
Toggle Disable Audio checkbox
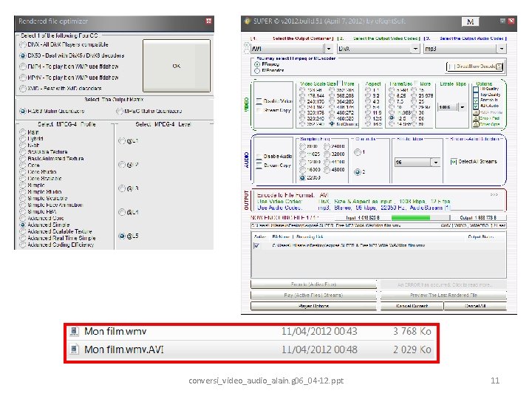[x=259, y=157]
